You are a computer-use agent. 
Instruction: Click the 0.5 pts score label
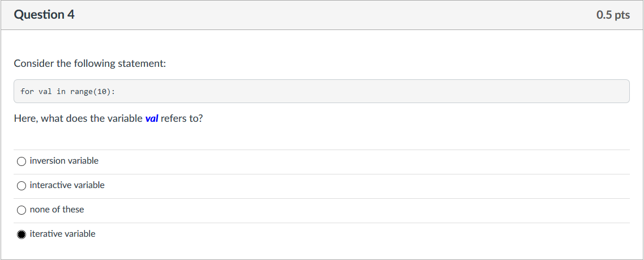613,15
